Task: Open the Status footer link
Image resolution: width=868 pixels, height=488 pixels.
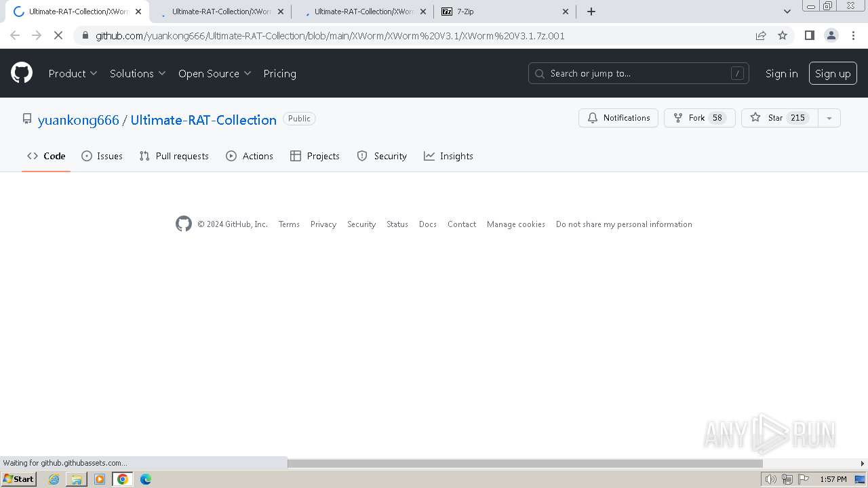Action: tap(397, 224)
